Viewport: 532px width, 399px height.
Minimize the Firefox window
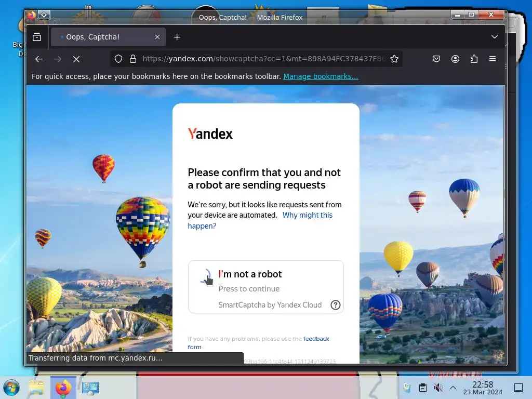click(457, 15)
